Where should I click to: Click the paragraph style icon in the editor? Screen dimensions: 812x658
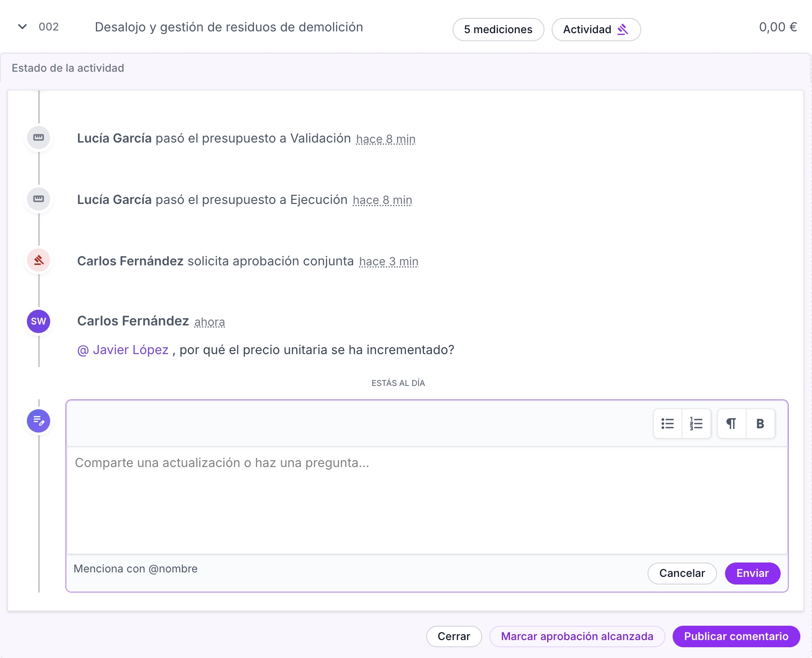click(x=731, y=423)
